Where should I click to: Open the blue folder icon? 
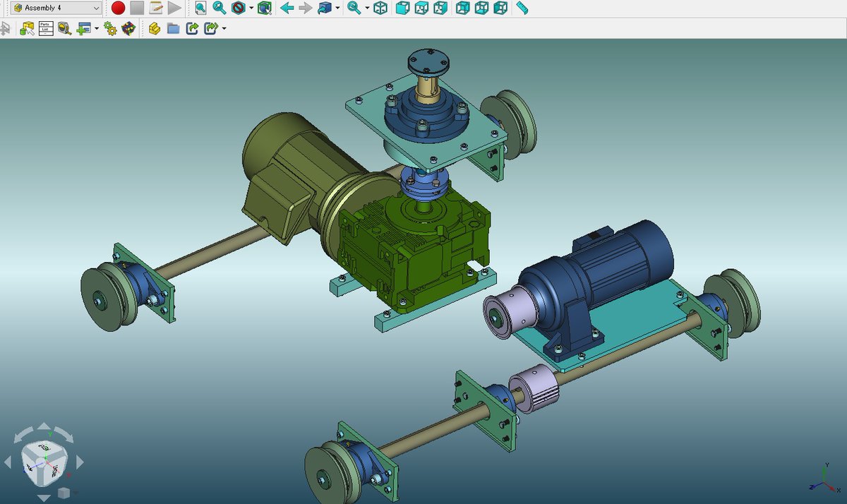[x=173, y=29]
